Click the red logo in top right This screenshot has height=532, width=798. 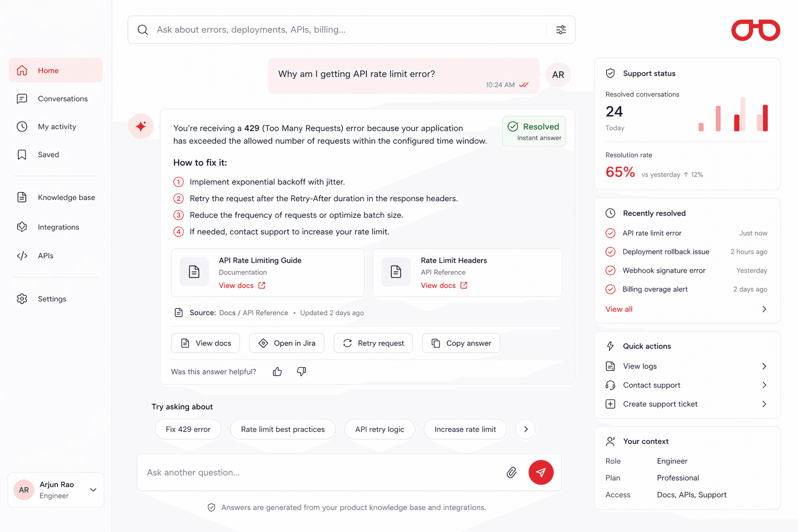pos(756,30)
